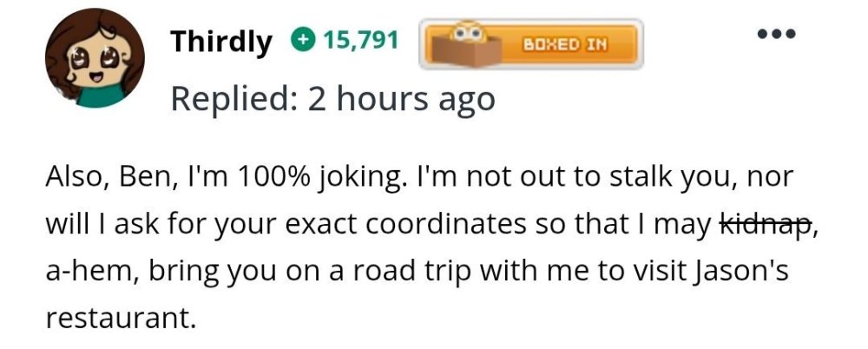Click the 15,791 reputation score
The width and height of the screenshot is (868, 349).
(361, 40)
